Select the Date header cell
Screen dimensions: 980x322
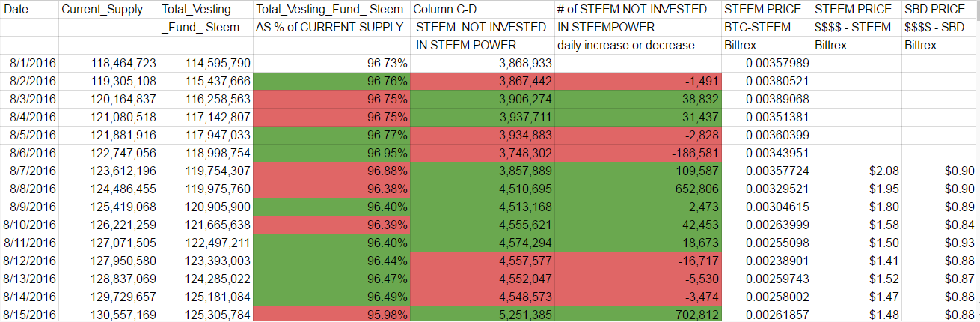point(16,10)
